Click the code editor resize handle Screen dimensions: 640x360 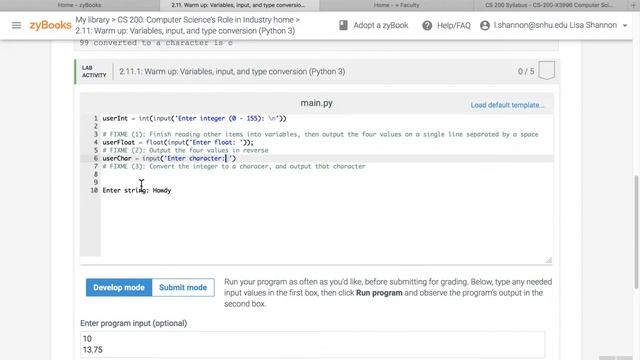click(x=549, y=260)
